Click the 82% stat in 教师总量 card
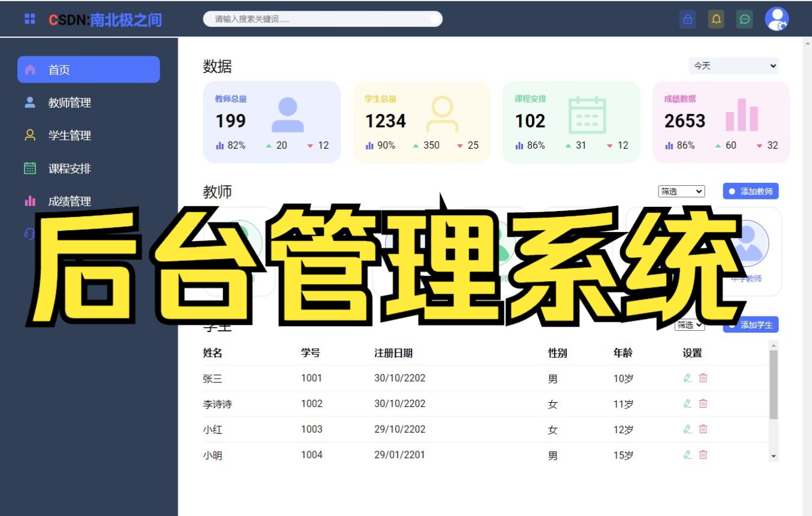The height and width of the screenshot is (516, 812). click(230, 145)
